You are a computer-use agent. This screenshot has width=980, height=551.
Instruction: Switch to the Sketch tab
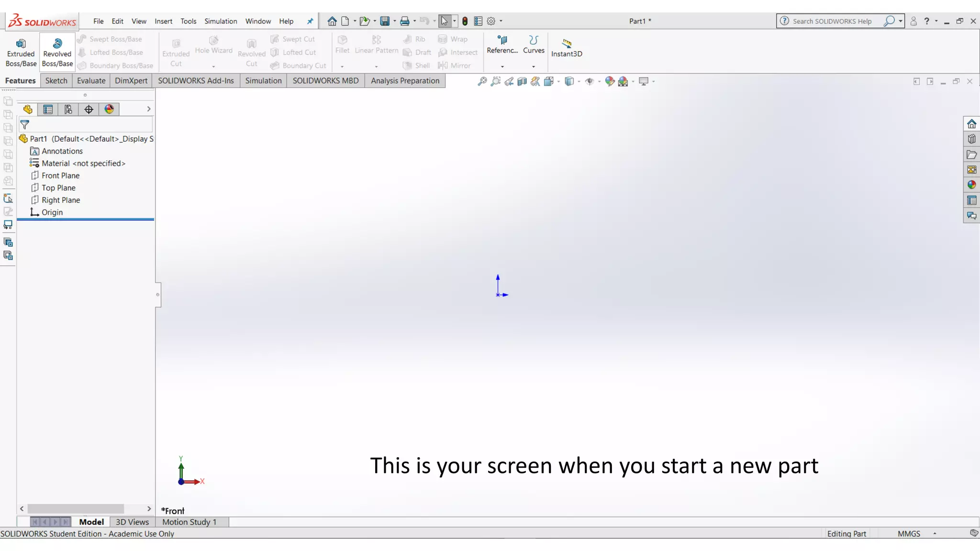point(56,80)
